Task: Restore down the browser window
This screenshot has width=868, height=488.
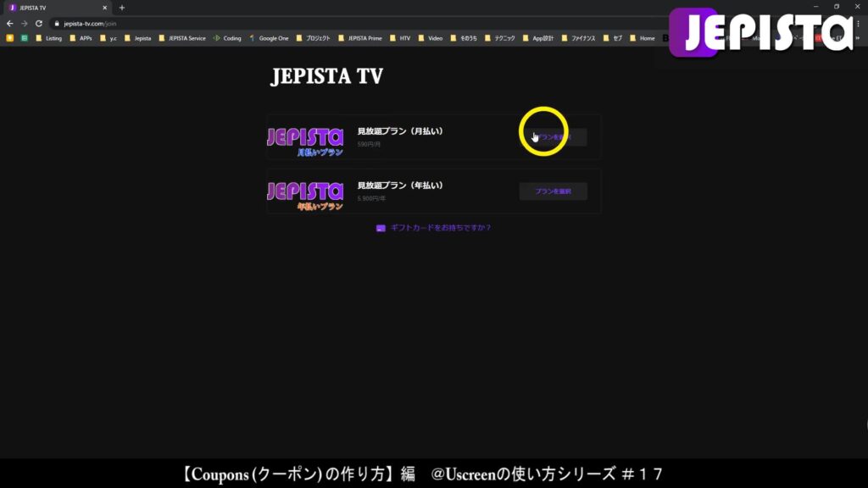Action: tap(837, 7)
